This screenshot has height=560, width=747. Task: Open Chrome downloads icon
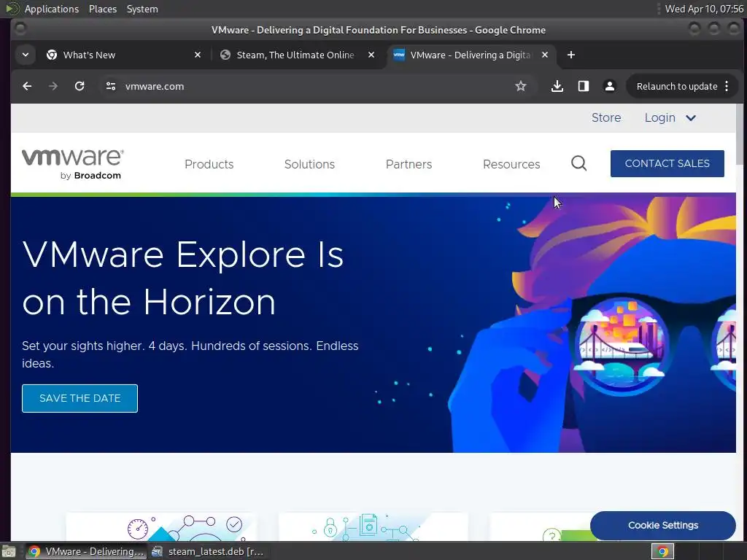[x=557, y=86]
